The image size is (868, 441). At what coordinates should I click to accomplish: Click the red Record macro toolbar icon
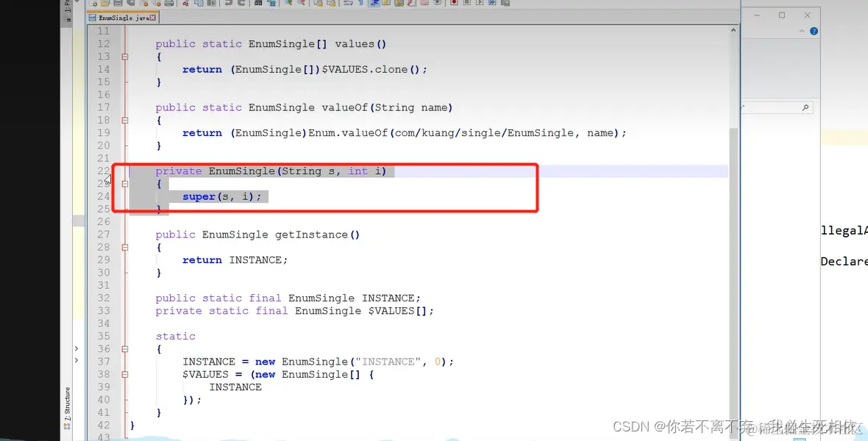[x=454, y=3]
